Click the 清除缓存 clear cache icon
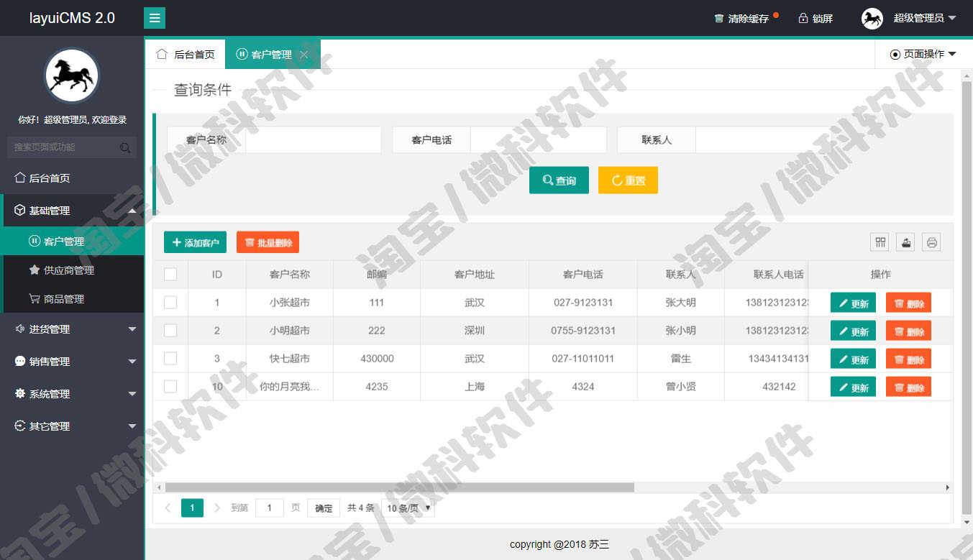 point(719,19)
